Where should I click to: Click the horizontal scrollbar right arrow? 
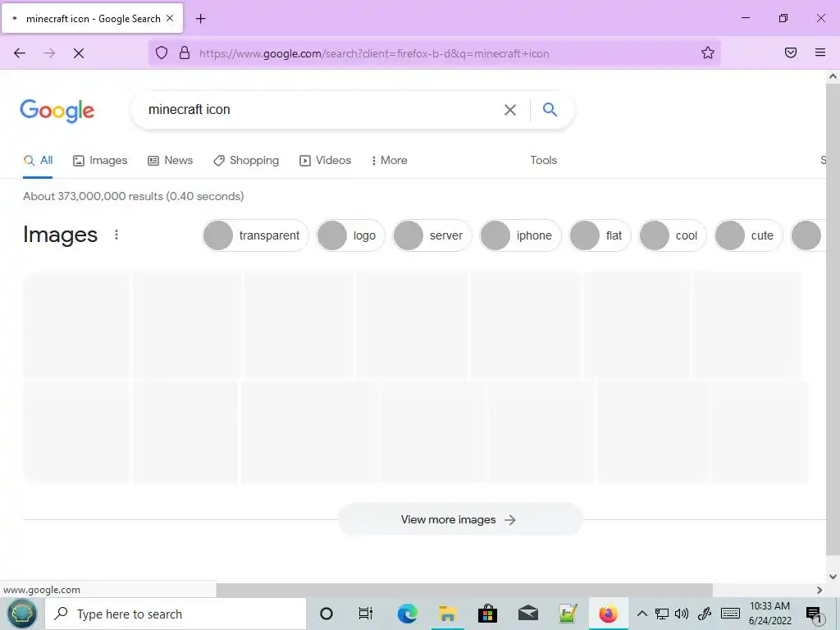pyautogui.click(x=819, y=590)
